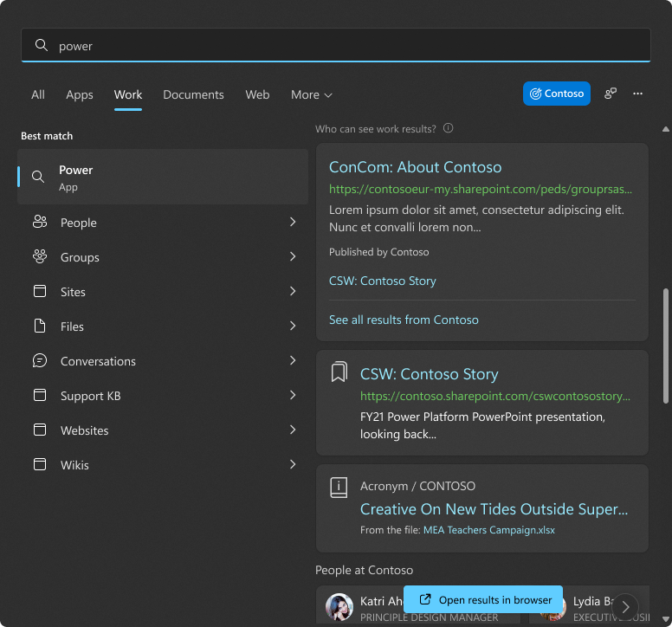Click the search input field with power
The image size is (672, 627).
pos(336,45)
